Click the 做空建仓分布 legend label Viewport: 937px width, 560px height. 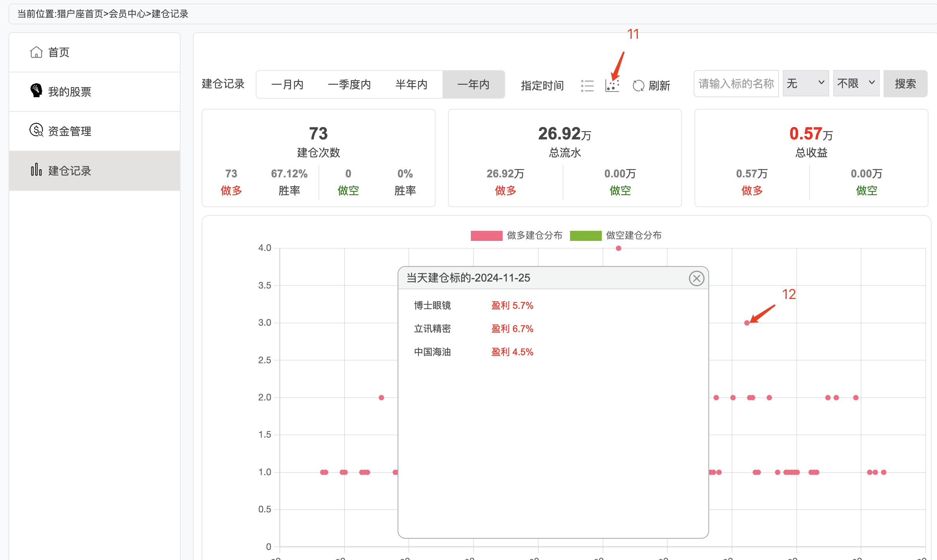634,235
